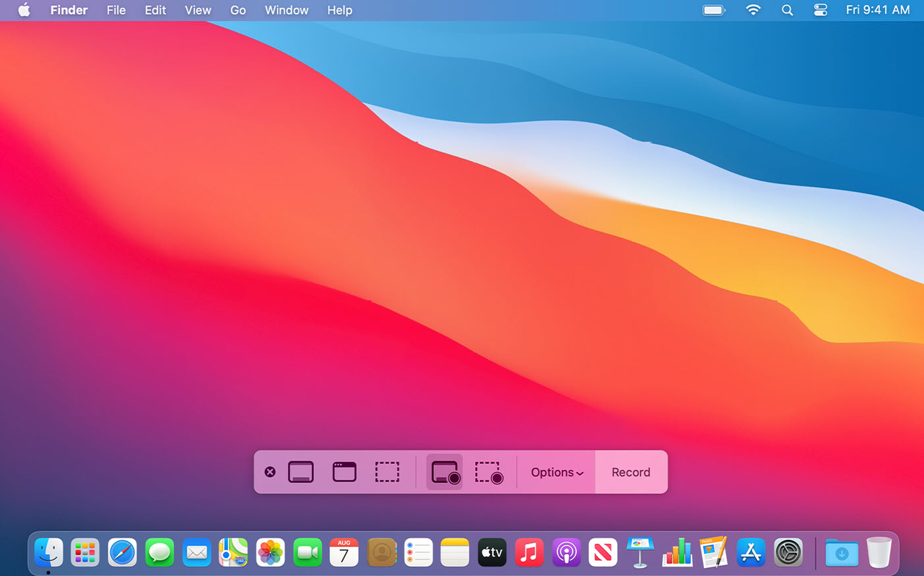Choose Record Entire Screen mode
The height and width of the screenshot is (576, 924).
pos(444,472)
